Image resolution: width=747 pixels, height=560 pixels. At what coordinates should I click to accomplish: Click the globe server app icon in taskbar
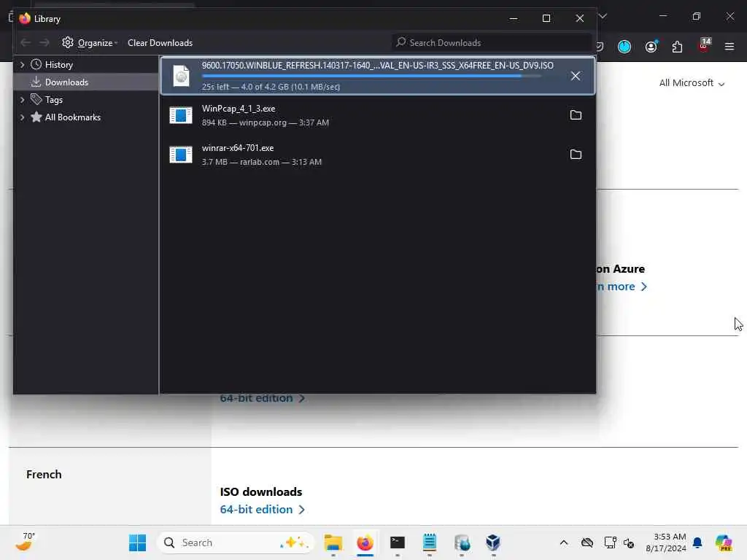pyautogui.click(x=462, y=542)
